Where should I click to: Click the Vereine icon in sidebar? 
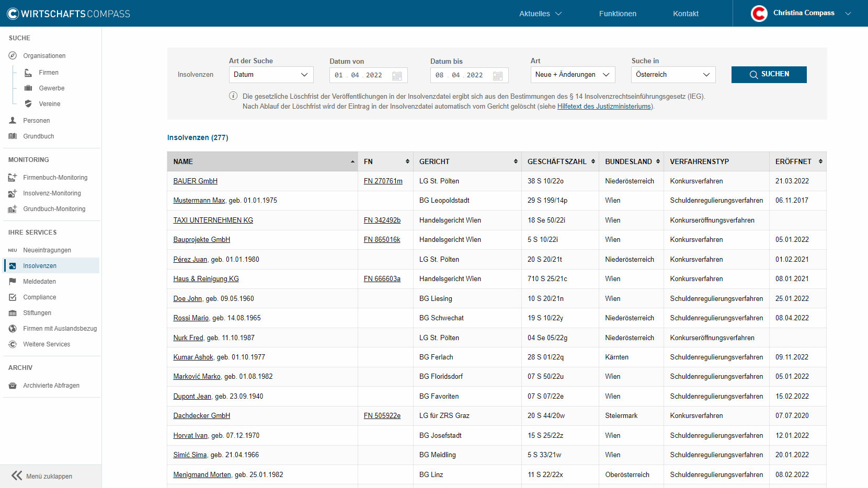click(28, 104)
